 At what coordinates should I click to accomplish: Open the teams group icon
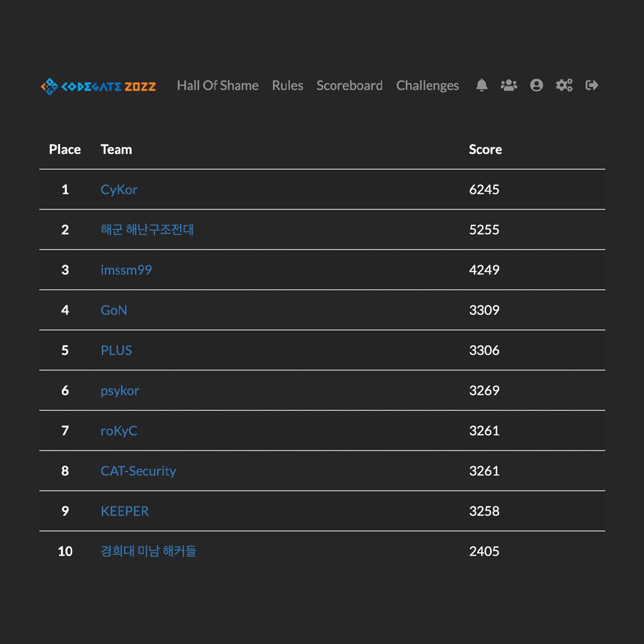pyautogui.click(x=509, y=85)
